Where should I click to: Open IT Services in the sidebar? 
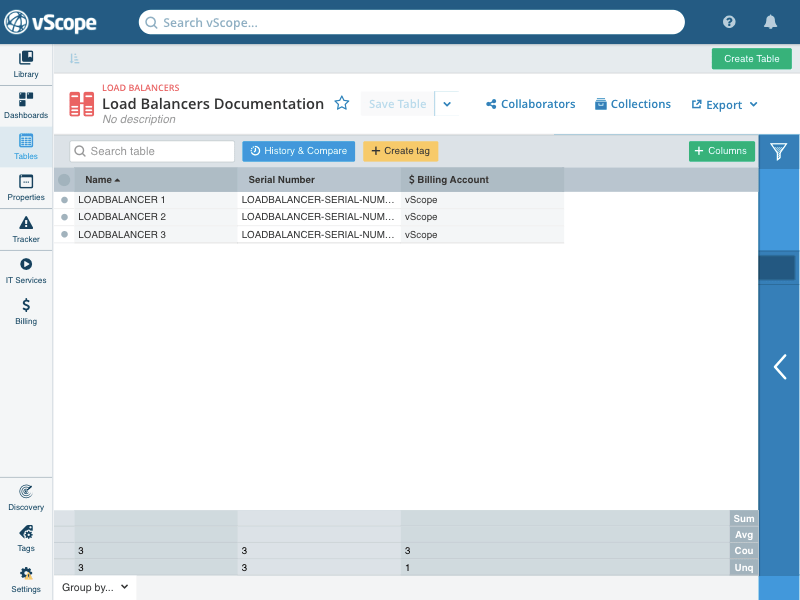click(x=26, y=271)
